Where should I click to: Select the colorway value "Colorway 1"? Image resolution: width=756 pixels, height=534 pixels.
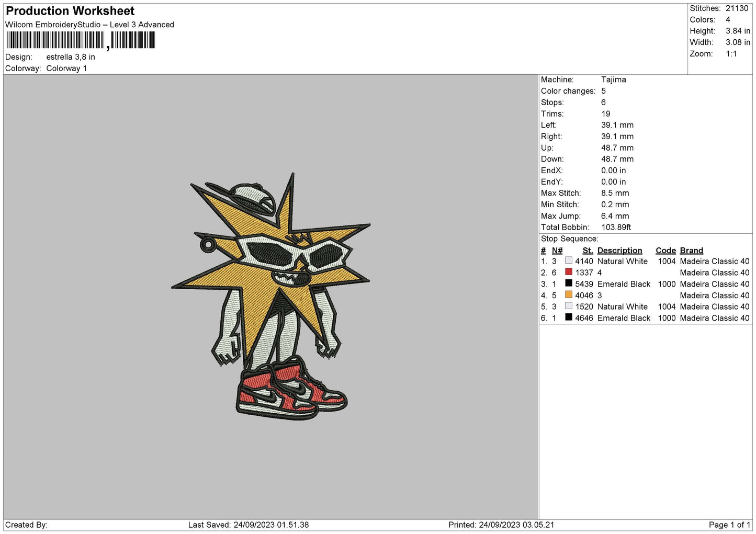coord(66,69)
